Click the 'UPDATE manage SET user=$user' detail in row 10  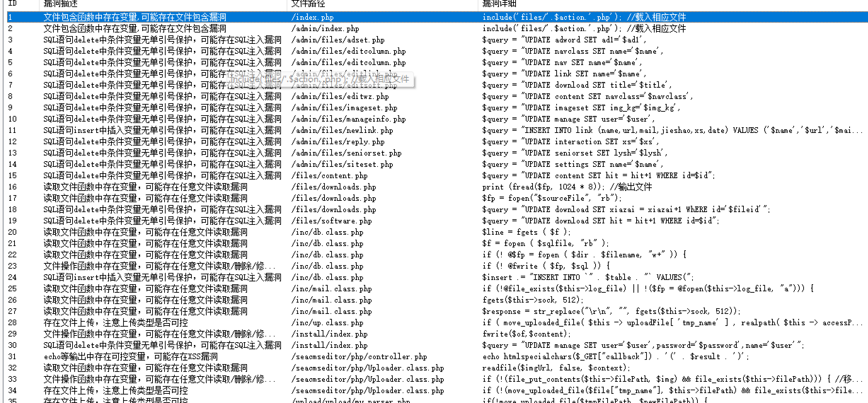(x=568, y=119)
